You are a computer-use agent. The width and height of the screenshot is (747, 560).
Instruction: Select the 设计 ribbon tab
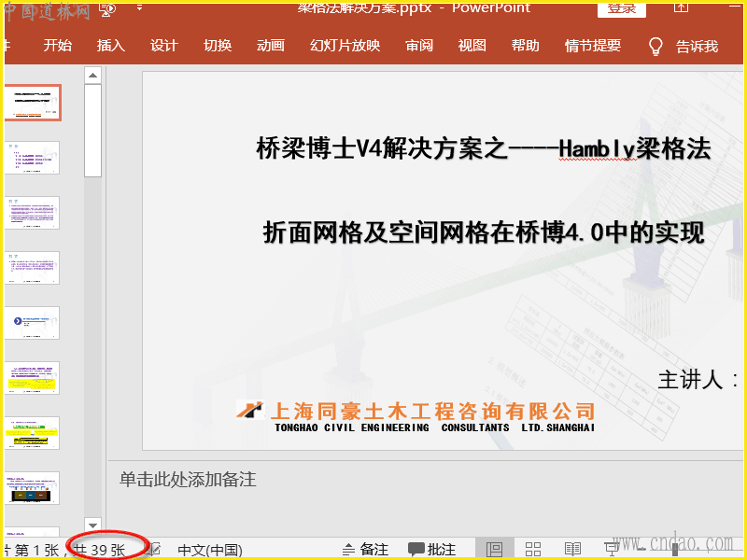[x=164, y=46]
